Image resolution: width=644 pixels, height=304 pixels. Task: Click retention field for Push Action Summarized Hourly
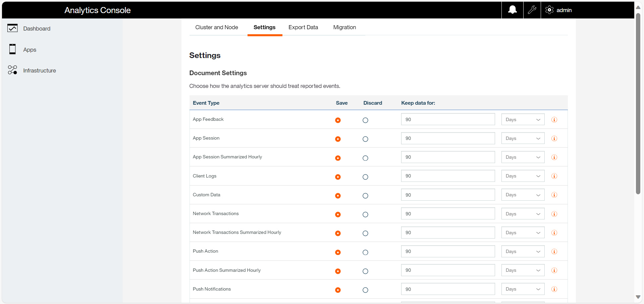pos(447,270)
